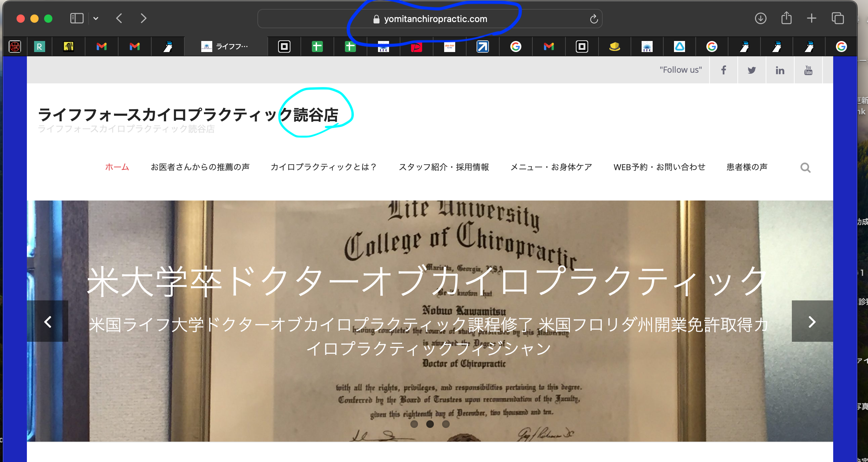Click the slide heading 米大学卒ドクターオブカイロプラクティック
The image size is (868, 462).
coord(427,281)
